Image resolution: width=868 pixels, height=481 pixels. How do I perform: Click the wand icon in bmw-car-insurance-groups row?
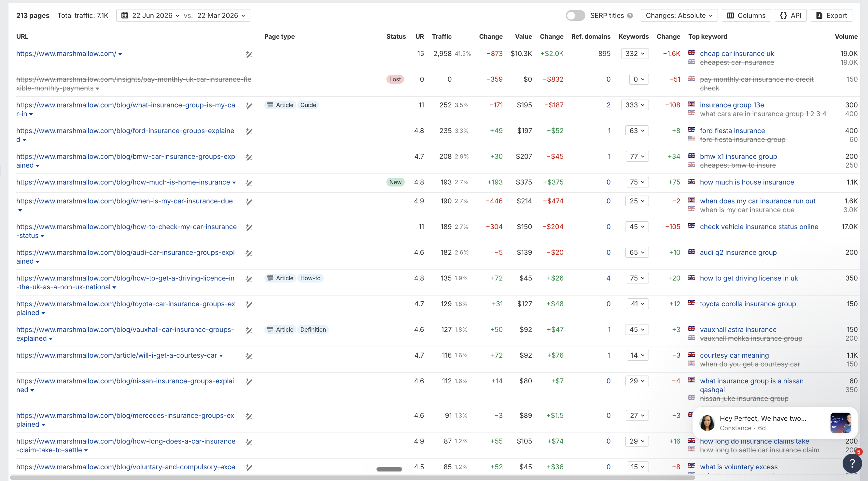249,157
